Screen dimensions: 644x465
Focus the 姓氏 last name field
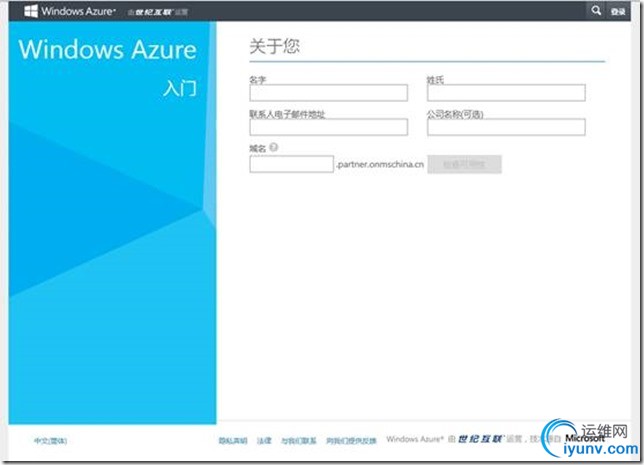point(506,93)
